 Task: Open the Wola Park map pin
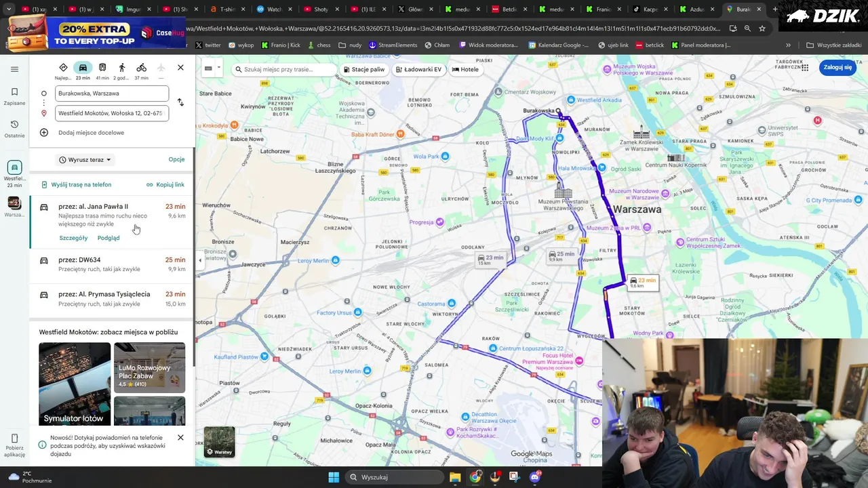(x=445, y=156)
